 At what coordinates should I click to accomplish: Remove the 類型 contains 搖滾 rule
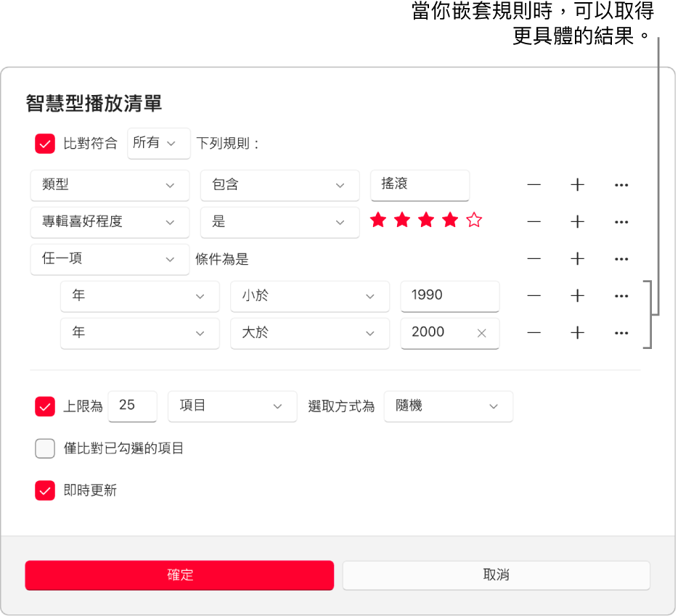click(534, 185)
